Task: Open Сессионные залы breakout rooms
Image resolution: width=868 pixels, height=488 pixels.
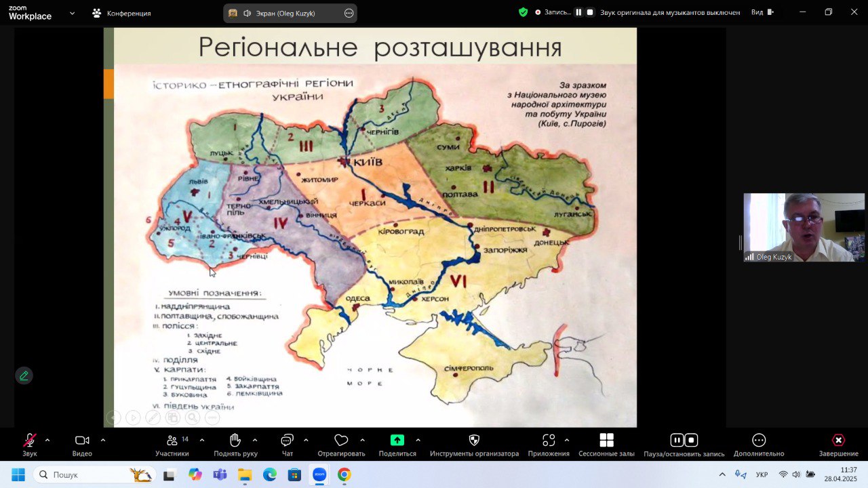Action: pos(606,441)
